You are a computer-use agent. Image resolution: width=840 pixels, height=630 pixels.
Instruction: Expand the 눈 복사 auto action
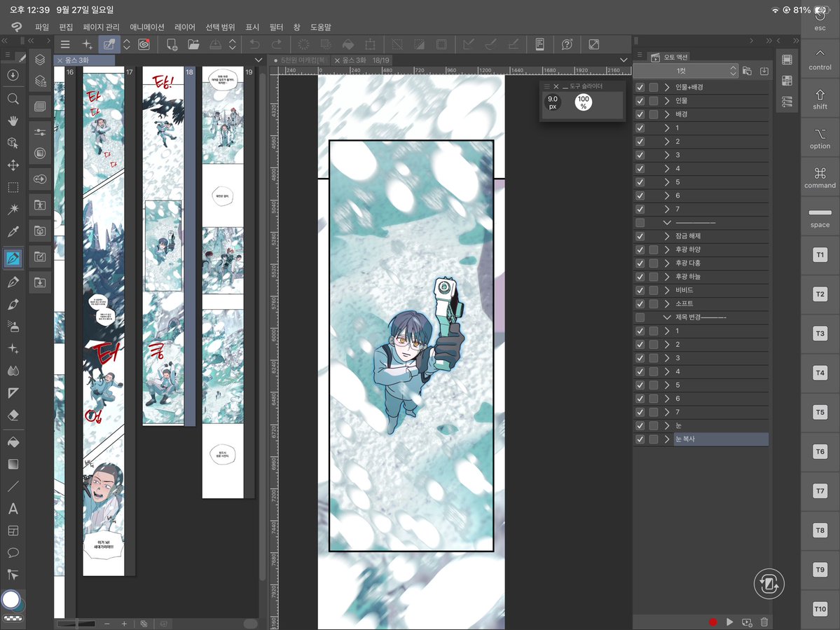click(x=667, y=439)
